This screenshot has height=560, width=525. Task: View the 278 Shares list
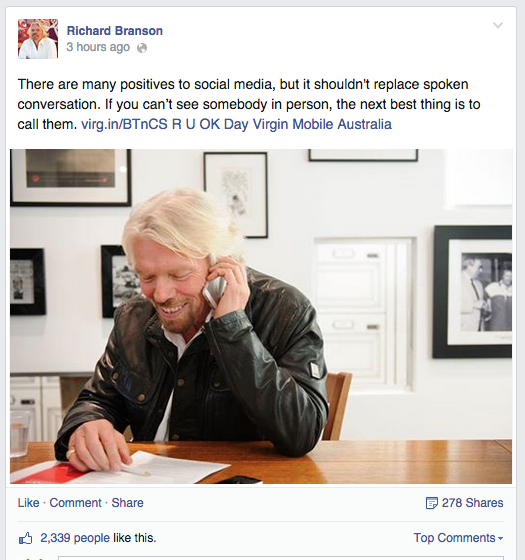point(472,502)
